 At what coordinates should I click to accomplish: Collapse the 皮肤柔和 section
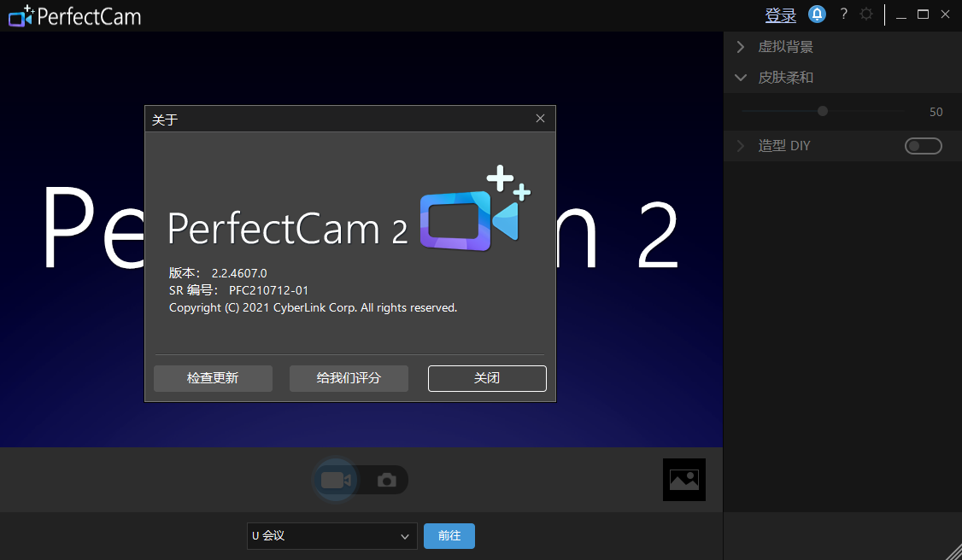point(741,78)
